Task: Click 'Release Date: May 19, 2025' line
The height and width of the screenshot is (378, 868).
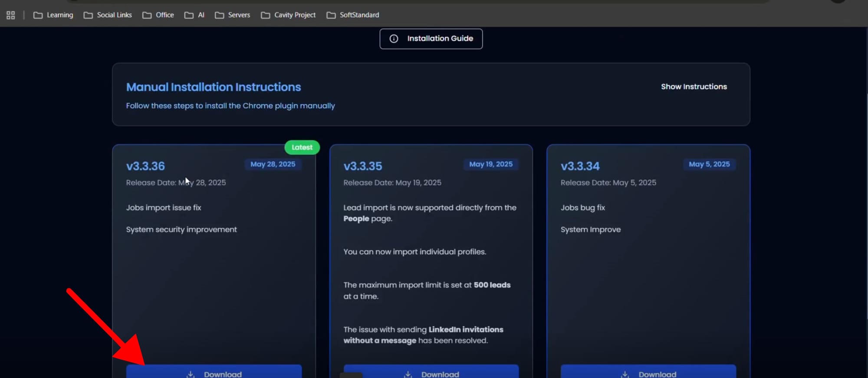Action: pyautogui.click(x=392, y=183)
